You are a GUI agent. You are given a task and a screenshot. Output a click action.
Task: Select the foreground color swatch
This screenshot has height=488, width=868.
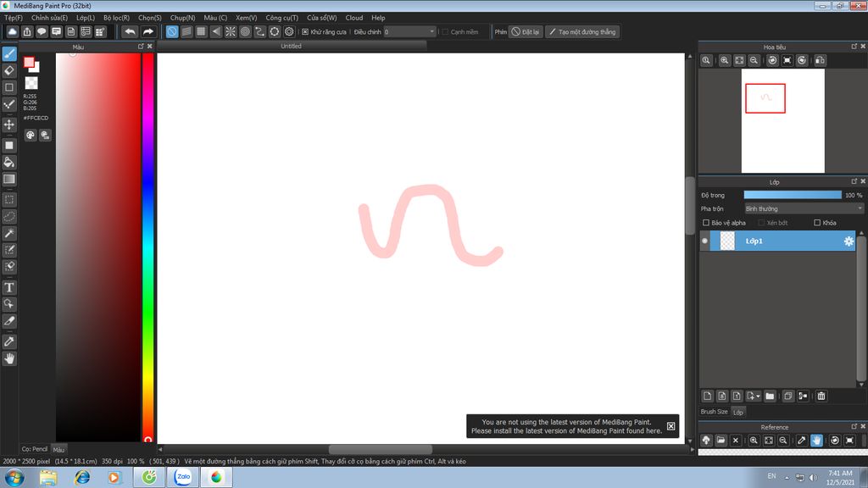click(x=29, y=63)
